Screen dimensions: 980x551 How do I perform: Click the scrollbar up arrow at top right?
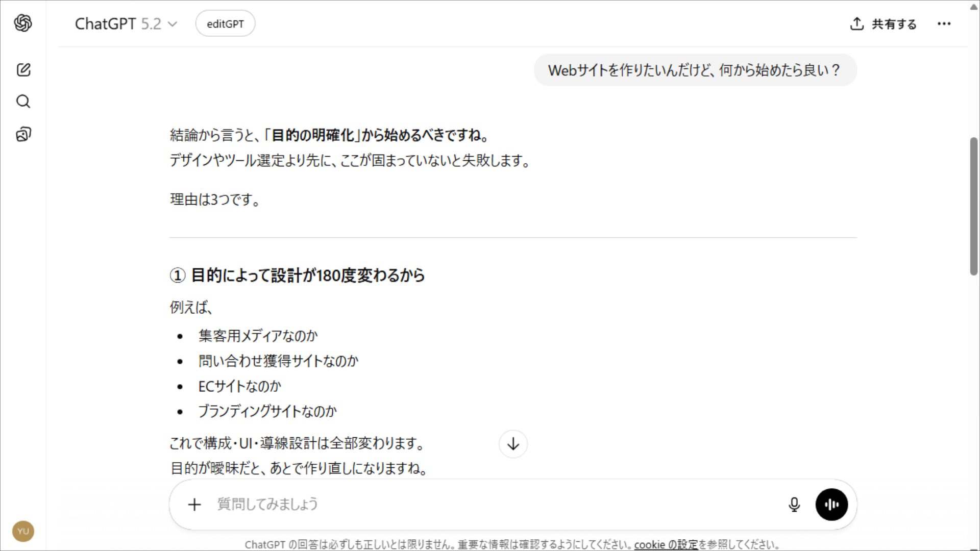tap(974, 7)
